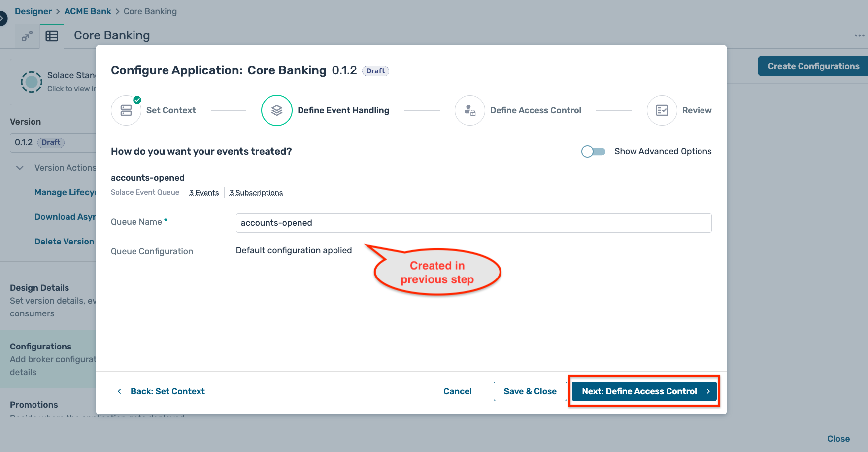
Task: Click Next: Define Access Control
Action: [643, 391]
